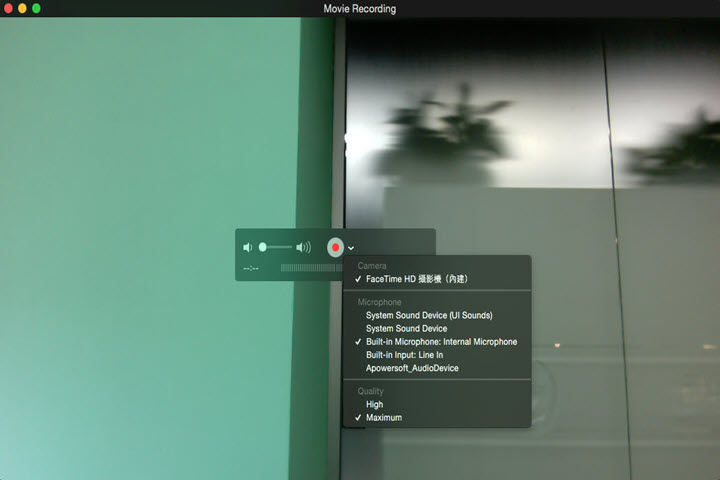Click the elapsed time --:-- display
Viewport: 720px width, 480px height.
(x=251, y=268)
